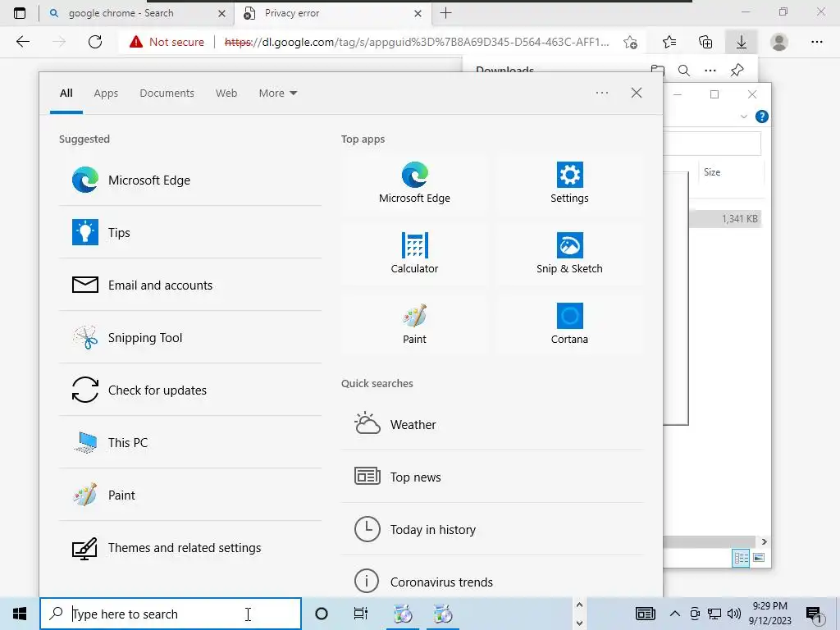Click the Cortana circle on taskbar
This screenshot has height=630, width=840.
coord(322,614)
